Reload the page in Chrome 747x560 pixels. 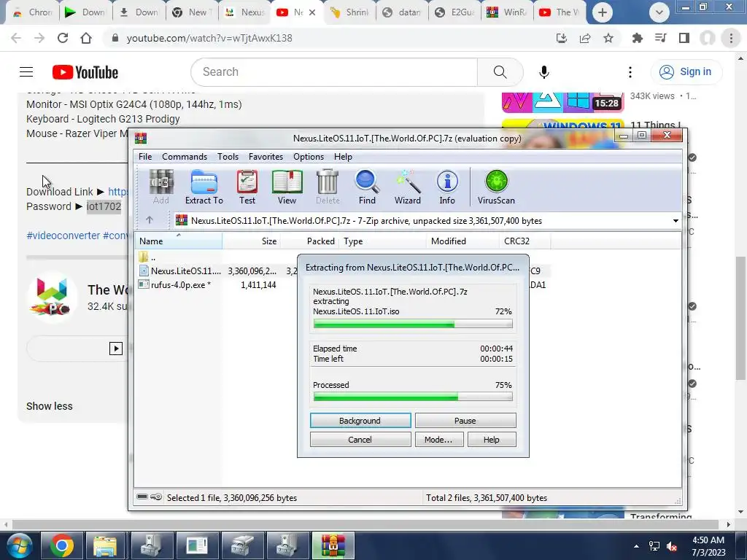(x=63, y=38)
